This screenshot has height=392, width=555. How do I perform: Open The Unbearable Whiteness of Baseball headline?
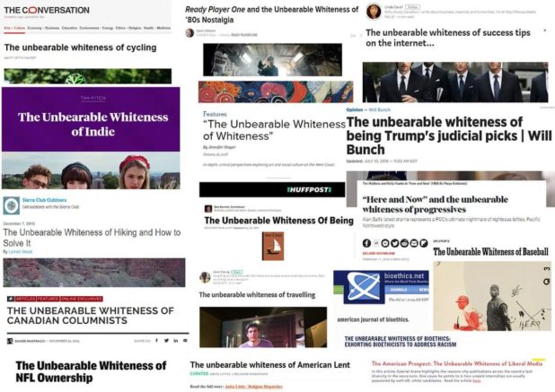tap(490, 252)
